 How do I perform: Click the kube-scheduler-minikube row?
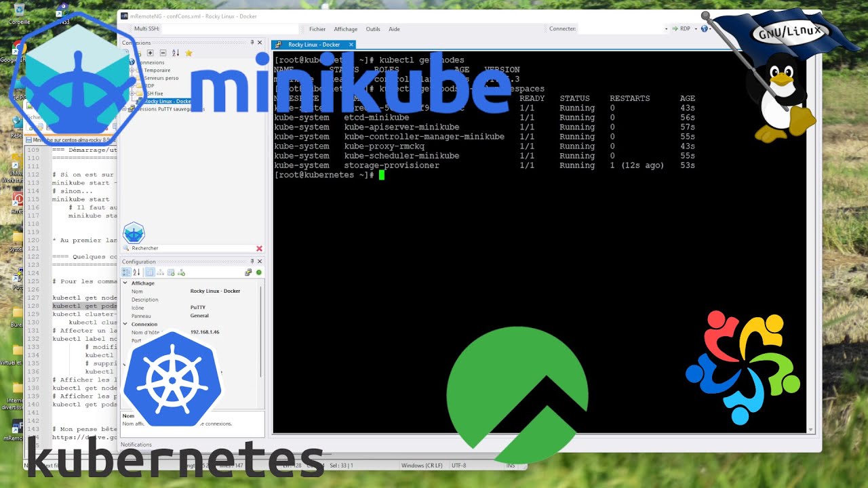[x=484, y=155]
